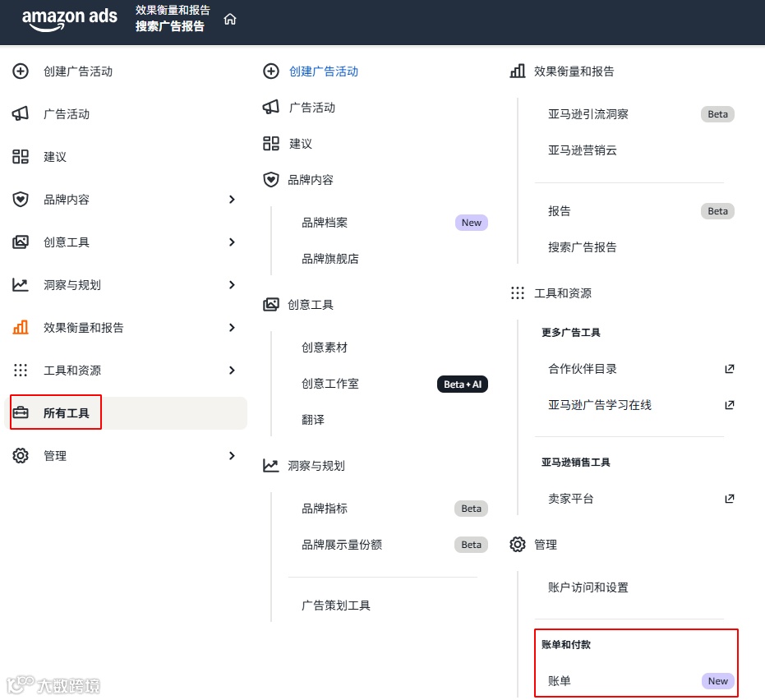Screen dimensions: 765x700
Task: Open 亚马逊广告学习在线 link
Action: click(x=600, y=405)
